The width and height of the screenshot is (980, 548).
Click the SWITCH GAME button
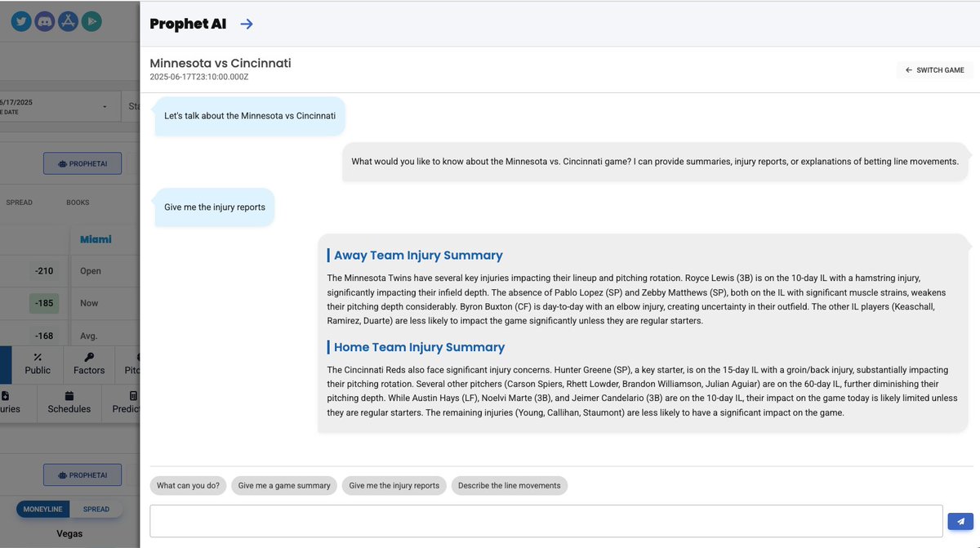pyautogui.click(x=935, y=70)
